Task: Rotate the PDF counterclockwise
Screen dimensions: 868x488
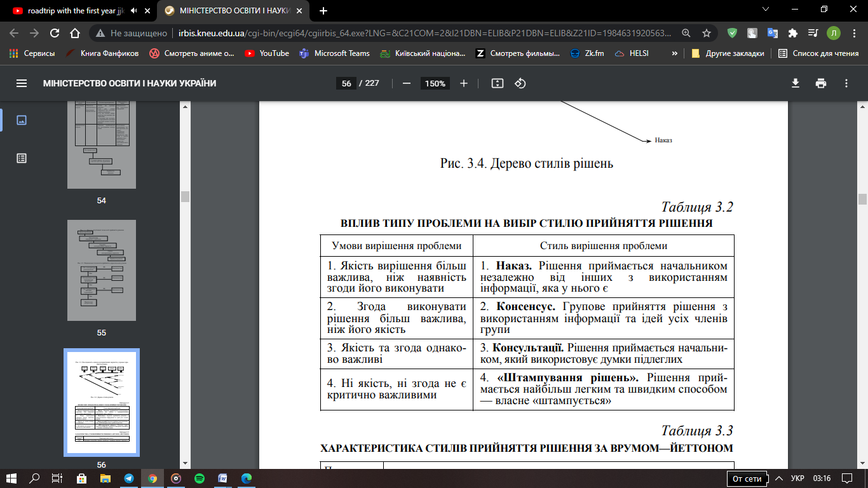Action: point(520,83)
